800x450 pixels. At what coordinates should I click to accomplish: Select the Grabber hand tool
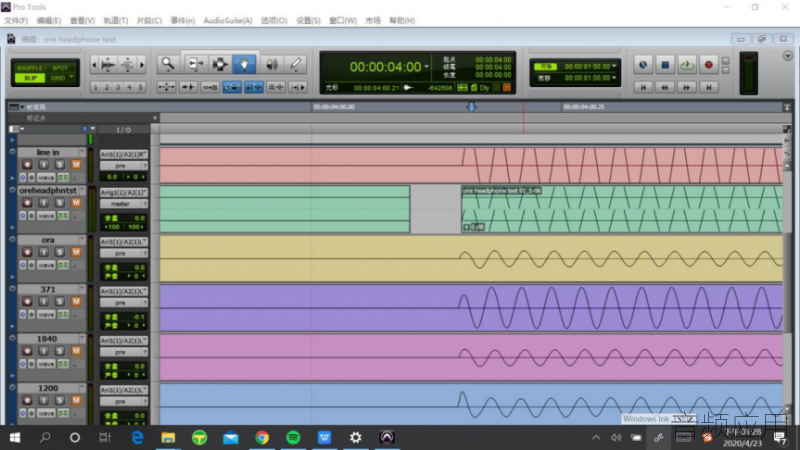(x=244, y=64)
